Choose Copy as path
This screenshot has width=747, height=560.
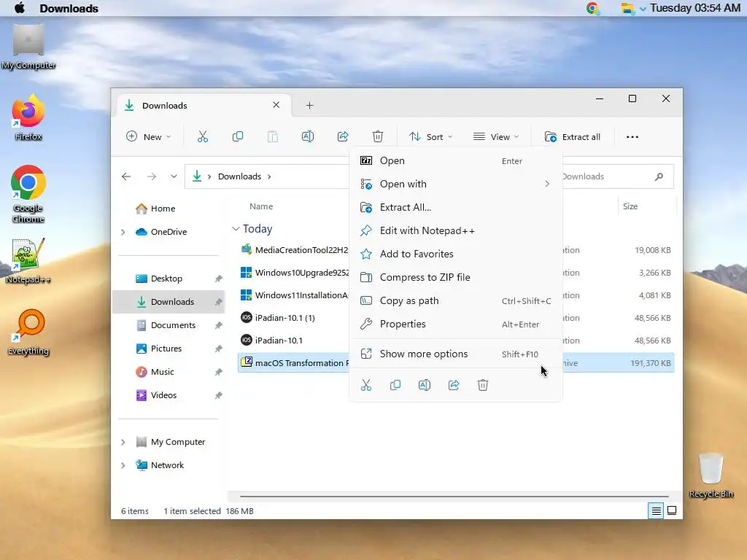click(455, 300)
